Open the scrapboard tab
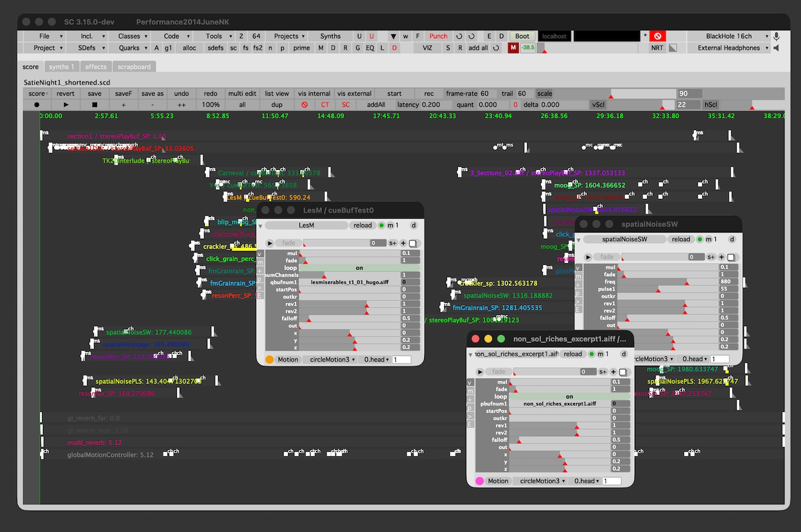The height and width of the screenshot is (532, 801). pyautogui.click(x=134, y=67)
